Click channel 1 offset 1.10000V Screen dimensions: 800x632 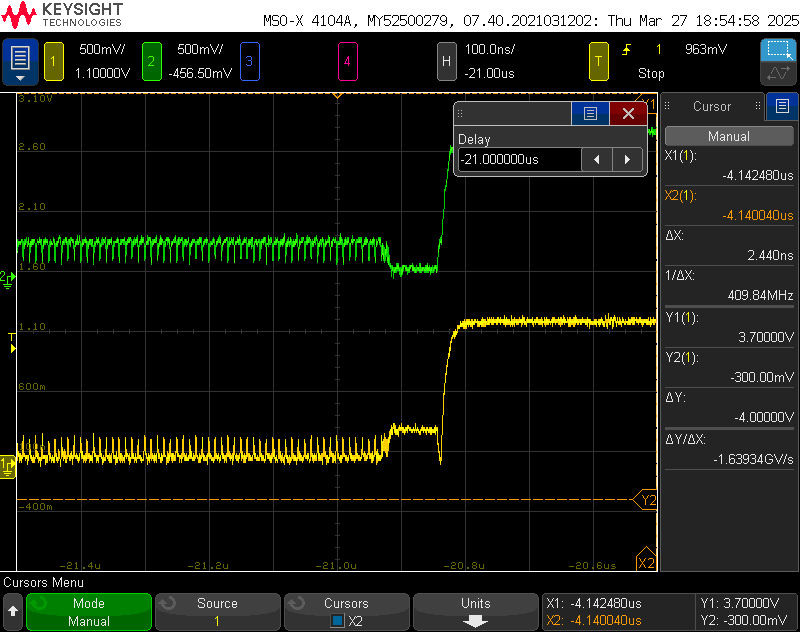103,73
